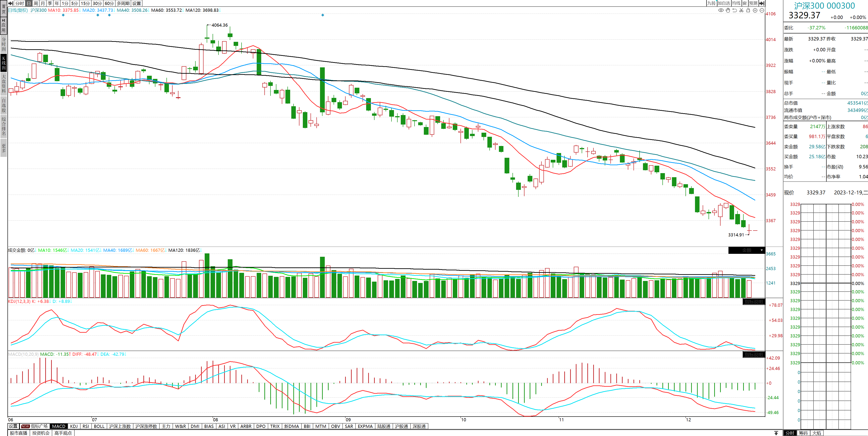Open the 多周期 multi-period selector
Screen dimensions: 868x436
(x=123, y=3)
